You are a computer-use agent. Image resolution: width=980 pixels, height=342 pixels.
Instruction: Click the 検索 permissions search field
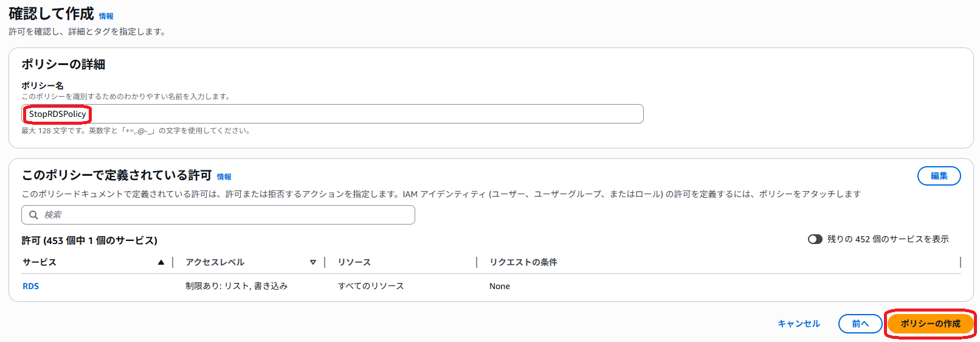click(x=218, y=215)
